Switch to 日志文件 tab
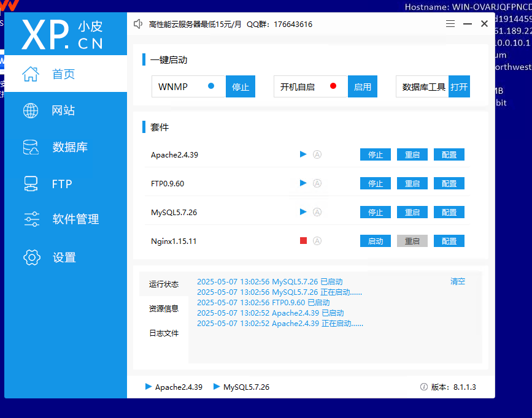Screen dimensions: 532x418 [164, 333]
